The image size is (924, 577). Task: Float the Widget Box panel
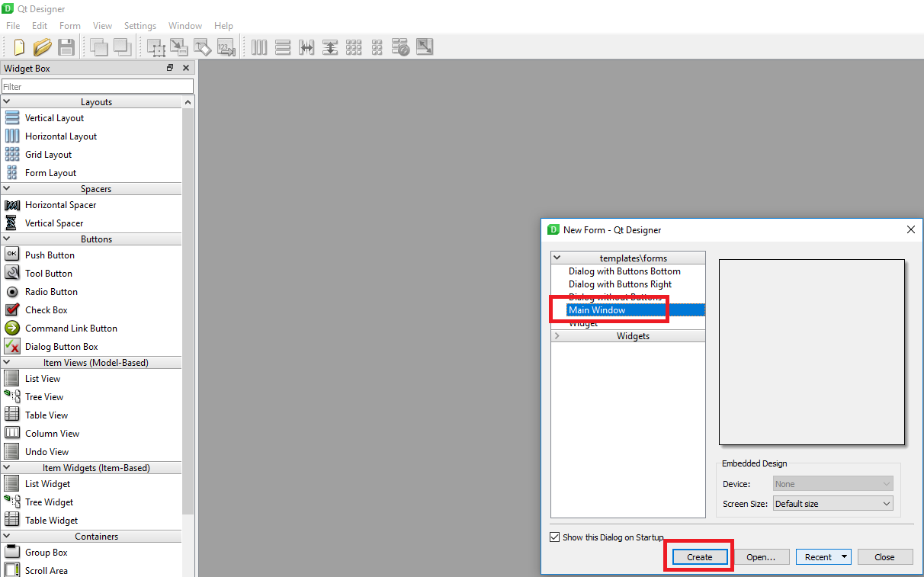point(170,69)
